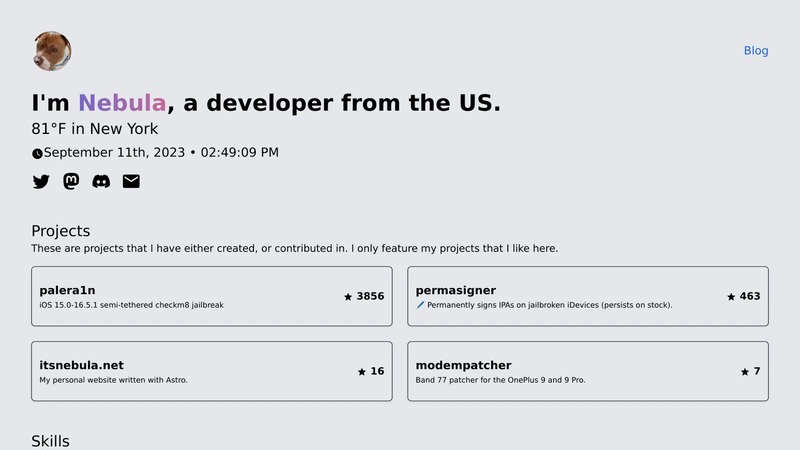
Task: Click the star icon on permasigner card
Action: tap(731, 296)
